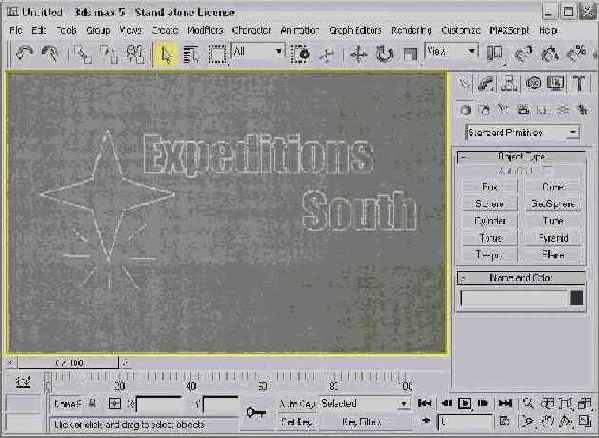Select the Lights category icon
Viewport: 599px width, 438px height.
pyautogui.click(x=503, y=110)
